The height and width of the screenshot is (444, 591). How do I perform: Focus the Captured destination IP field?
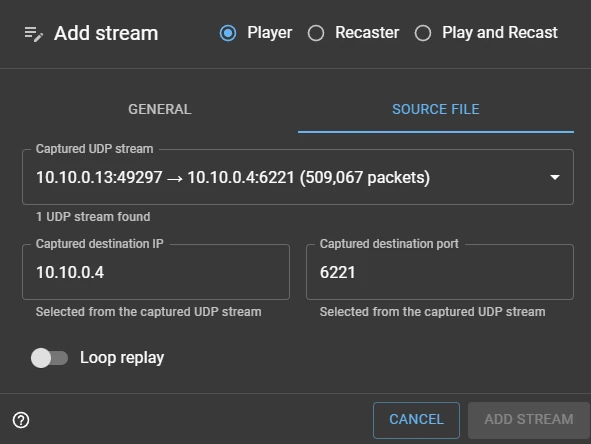tap(156, 272)
